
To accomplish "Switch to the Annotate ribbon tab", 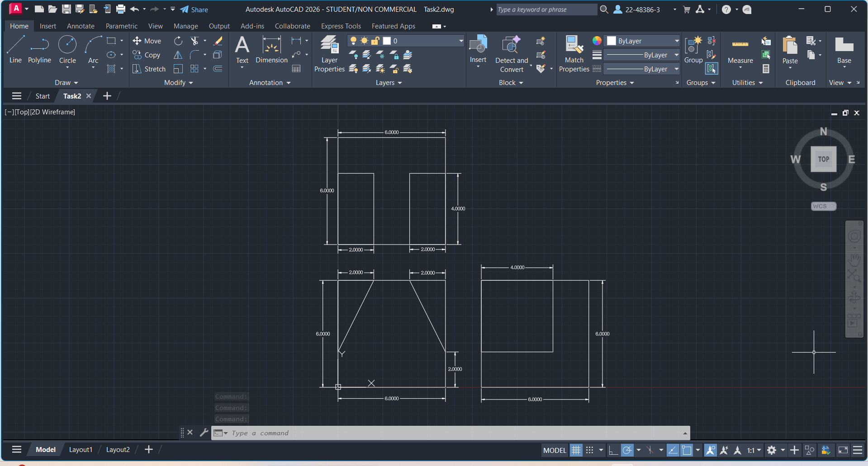I will pyautogui.click(x=81, y=26).
